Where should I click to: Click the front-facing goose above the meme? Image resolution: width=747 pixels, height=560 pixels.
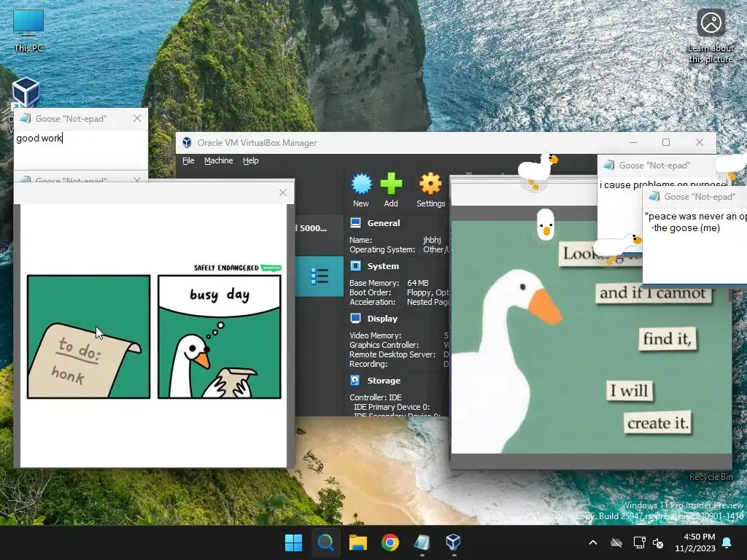(546, 224)
